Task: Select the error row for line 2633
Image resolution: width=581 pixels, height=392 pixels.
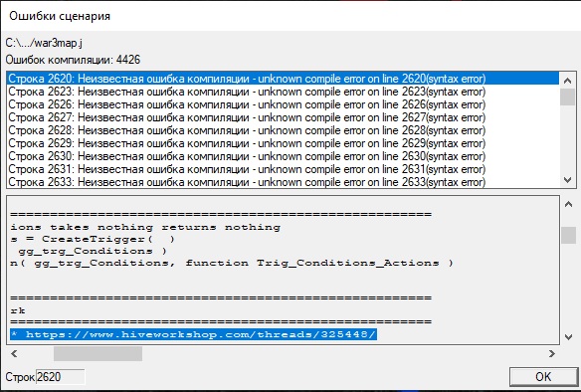Action: click(283, 182)
